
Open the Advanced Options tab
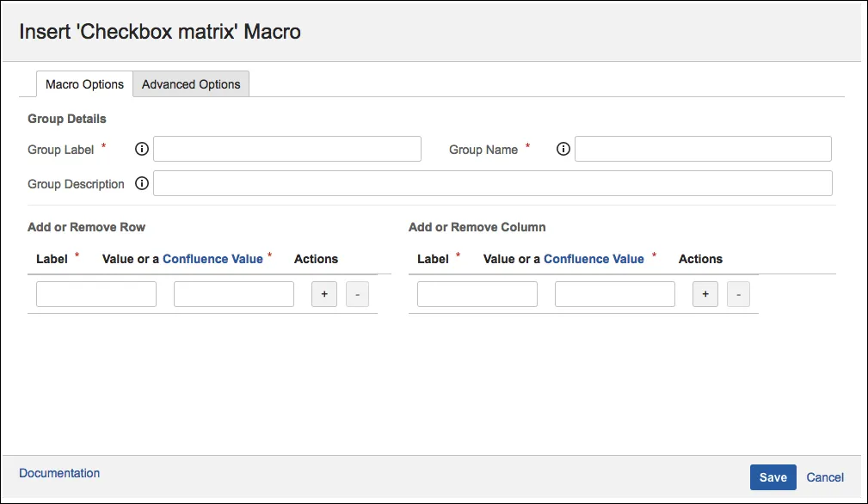click(x=191, y=84)
